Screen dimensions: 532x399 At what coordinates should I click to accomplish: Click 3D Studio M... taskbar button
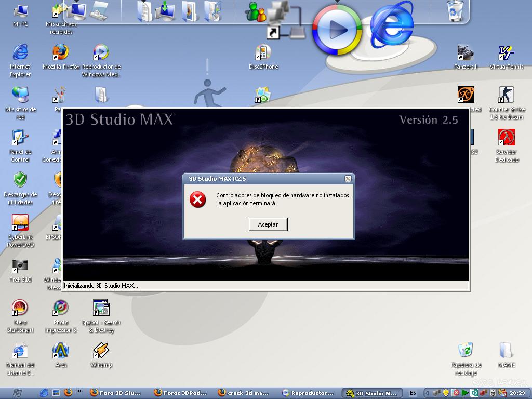[372, 393]
